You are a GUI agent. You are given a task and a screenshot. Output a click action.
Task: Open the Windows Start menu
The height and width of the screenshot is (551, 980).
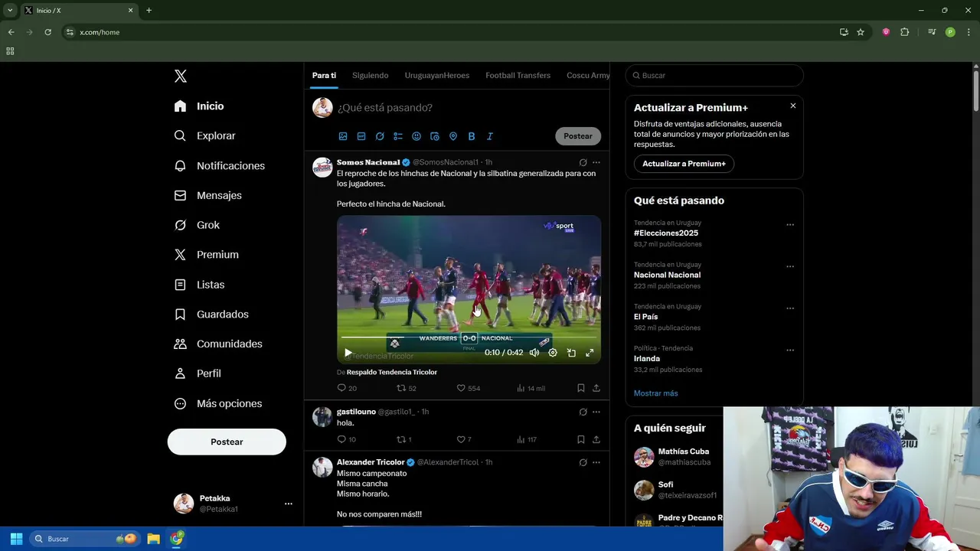click(x=16, y=539)
